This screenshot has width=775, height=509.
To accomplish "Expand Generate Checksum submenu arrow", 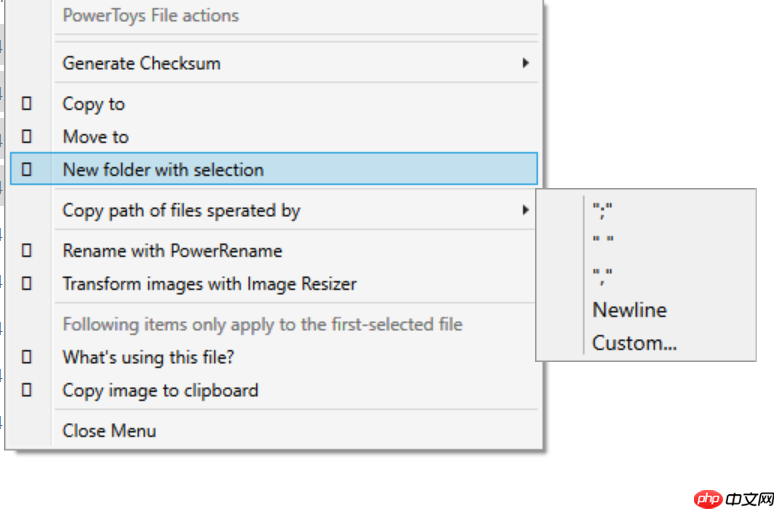I will (x=526, y=63).
